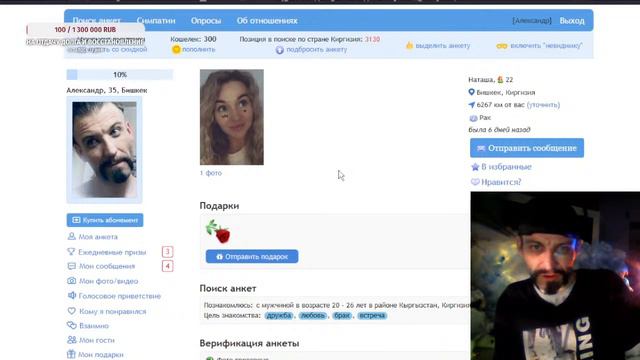Click the camera icon for Мои фото/видео
The height and width of the screenshot is (360, 640).
[x=71, y=281]
